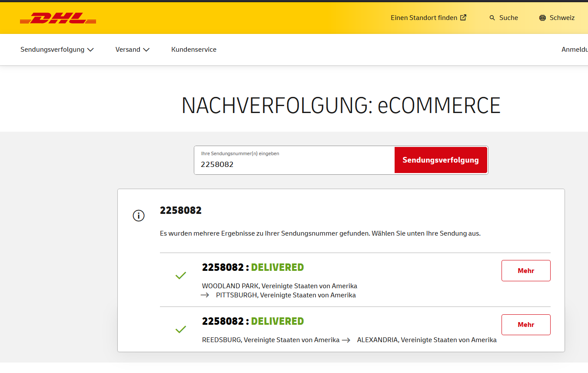Click Mehr for the Pittsburgh delivery

[x=526, y=270]
